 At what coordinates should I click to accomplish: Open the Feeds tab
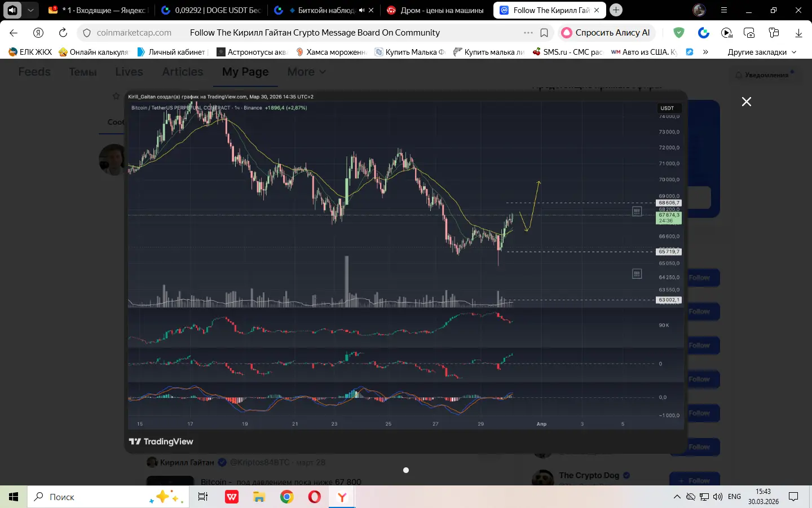(x=34, y=72)
